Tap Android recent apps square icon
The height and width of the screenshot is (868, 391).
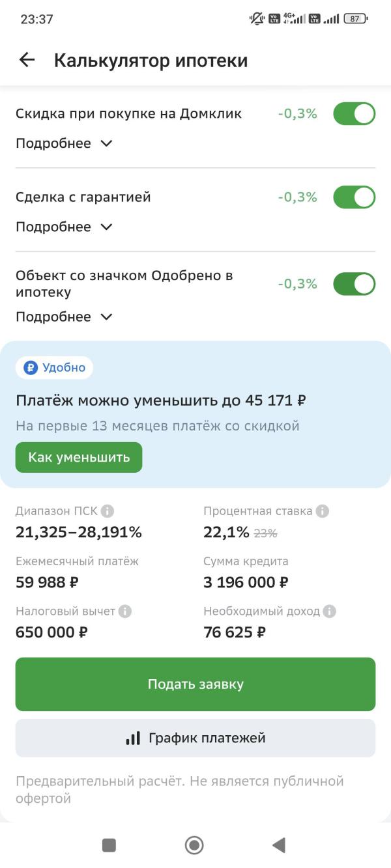(x=109, y=845)
